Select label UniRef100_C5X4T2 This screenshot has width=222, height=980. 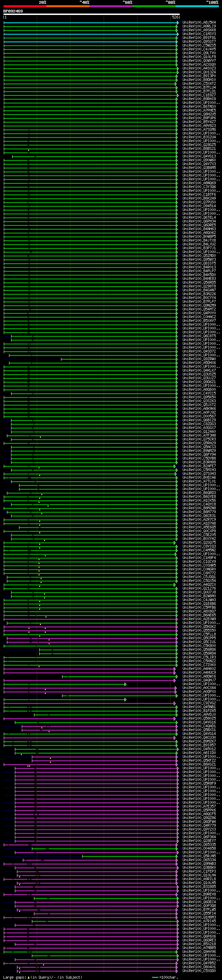point(199,84)
